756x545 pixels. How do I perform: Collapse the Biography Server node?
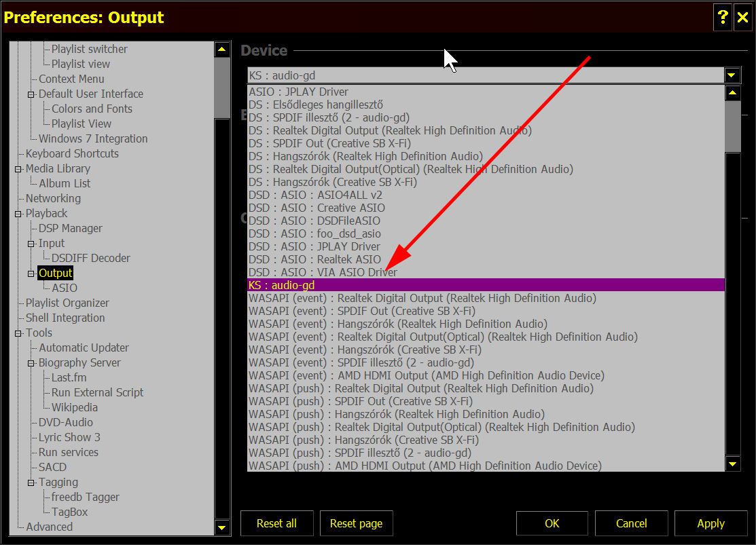(x=31, y=363)
